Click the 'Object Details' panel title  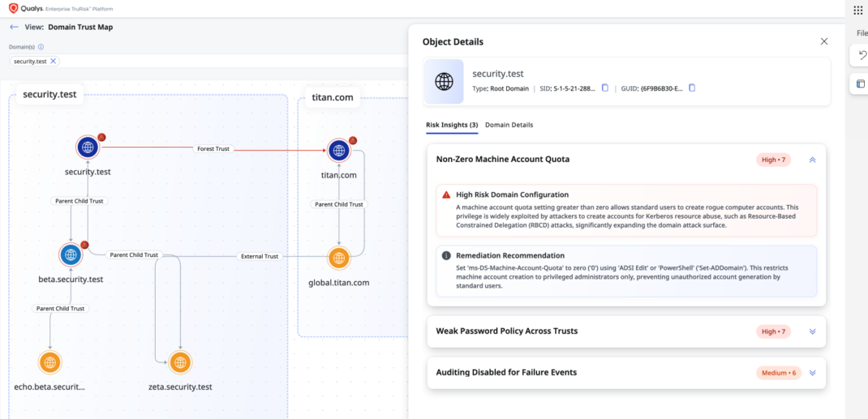pos(453,41)
